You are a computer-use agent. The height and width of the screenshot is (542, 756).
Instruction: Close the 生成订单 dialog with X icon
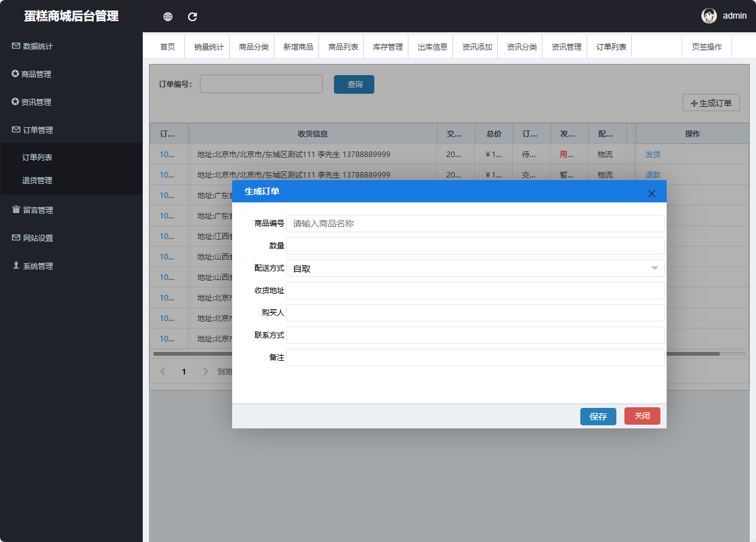click(x=651, y=194)
